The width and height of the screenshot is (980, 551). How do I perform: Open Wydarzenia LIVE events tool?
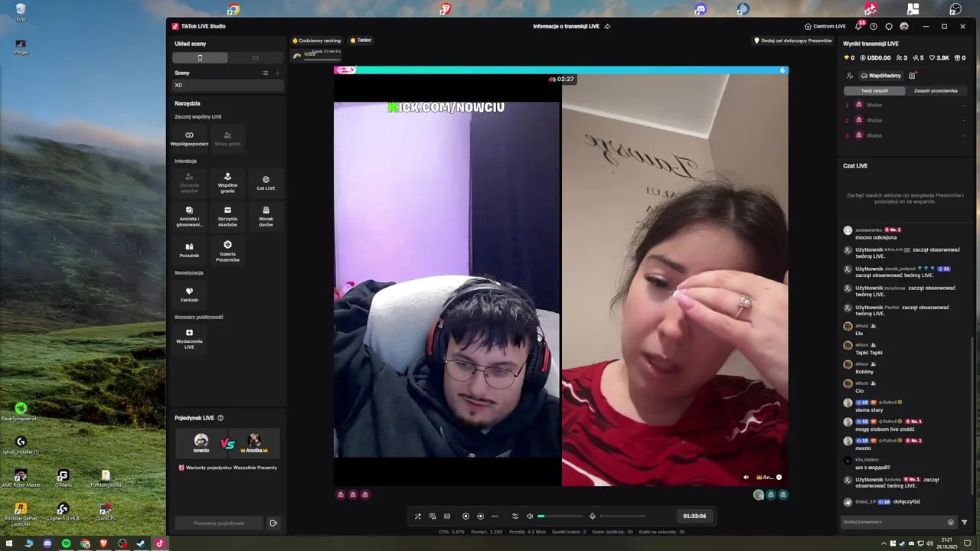pyautogui.click(x=189, y=339)
